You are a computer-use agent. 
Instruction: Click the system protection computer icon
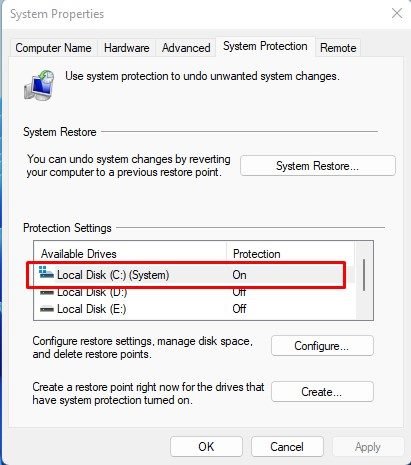[x=39, y=85]
